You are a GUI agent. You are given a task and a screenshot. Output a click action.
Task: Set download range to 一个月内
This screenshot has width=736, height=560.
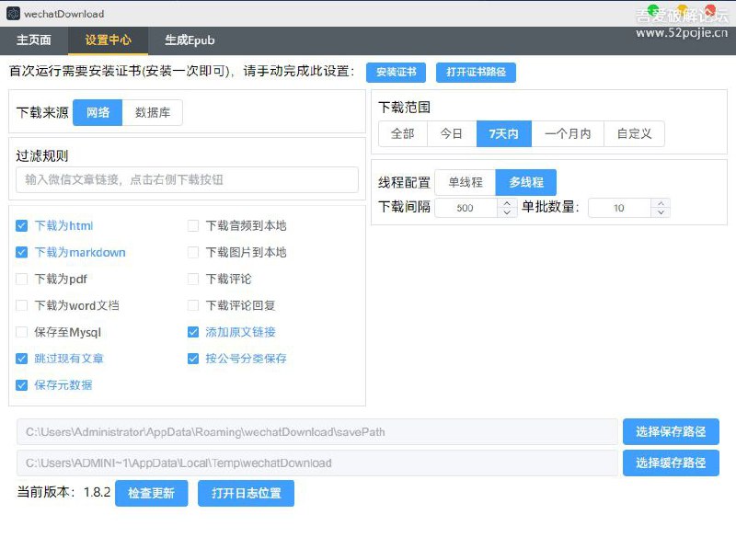tap(568, 133)
